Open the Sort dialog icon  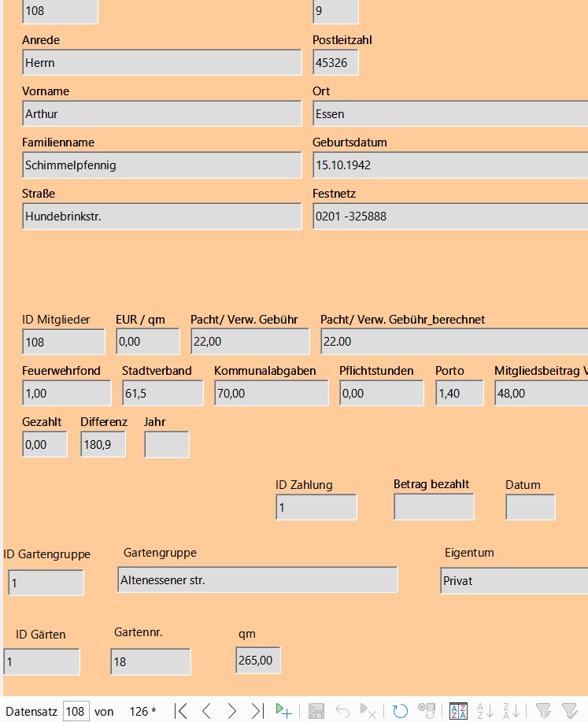tap(458, 711)
